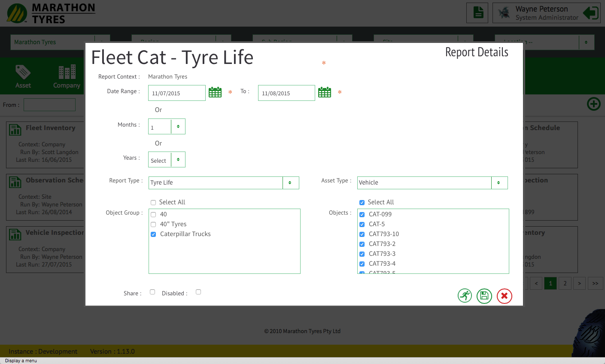
Task: Open the Asset menu item
Action: pyautogui.click(x=23, y=76)
